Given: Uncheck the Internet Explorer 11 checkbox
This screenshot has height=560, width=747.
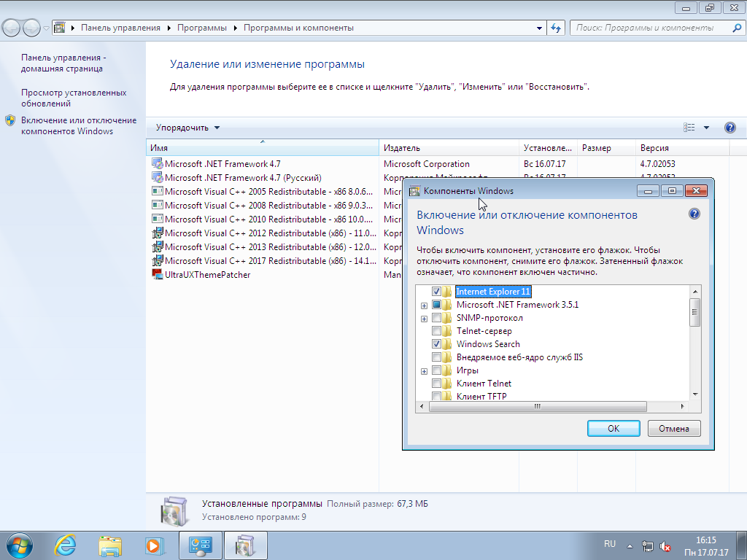Looking at the screenshot, I should pyautogui.click(x=436, y=292).
